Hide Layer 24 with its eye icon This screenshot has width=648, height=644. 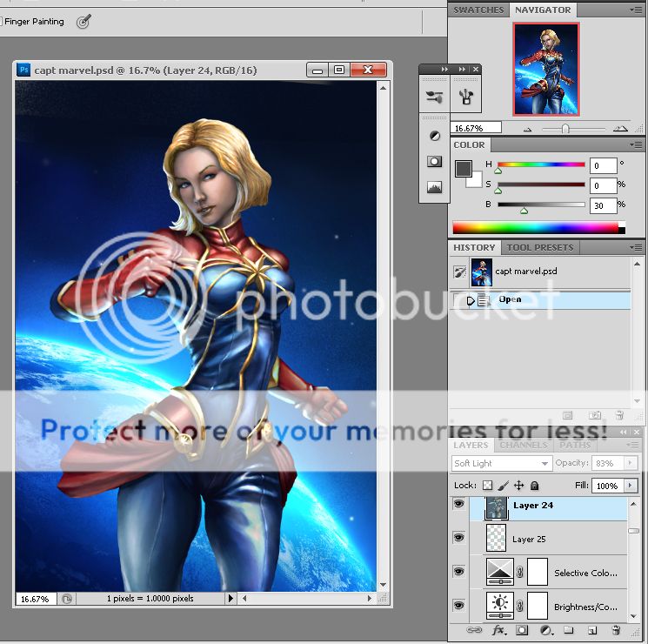(458, 504)
